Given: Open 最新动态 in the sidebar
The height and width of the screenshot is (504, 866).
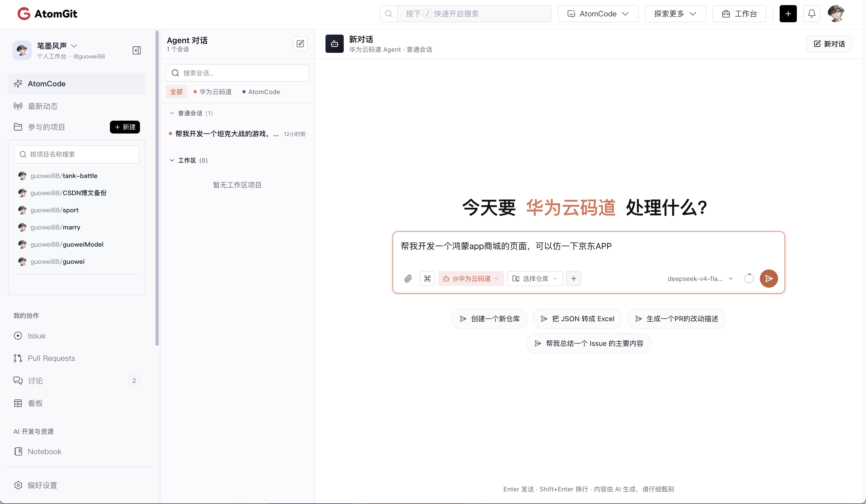Looking at the screenshot, I should [77, 106].
